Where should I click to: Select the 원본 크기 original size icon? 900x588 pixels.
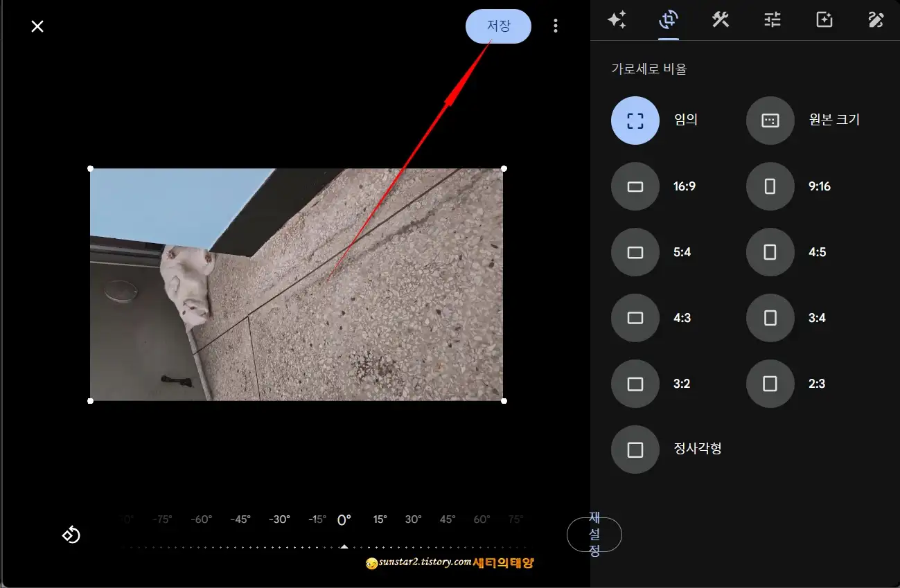770,121
